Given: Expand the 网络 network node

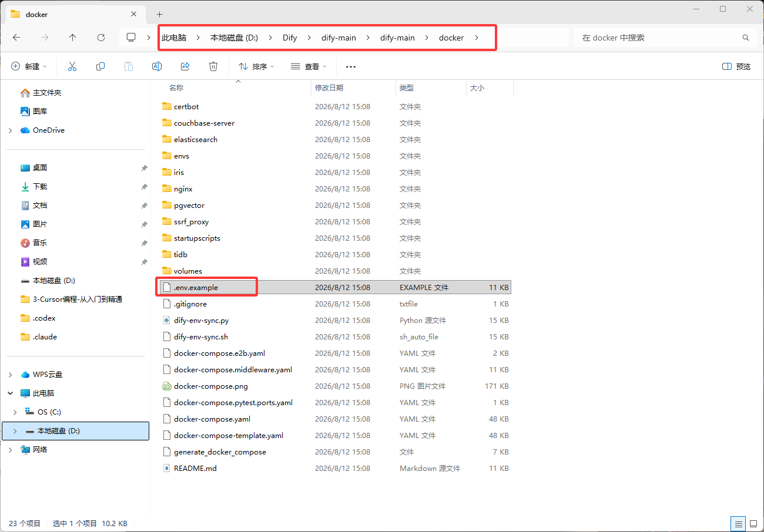Looking at the screenshot, I should tap(11, 450).
